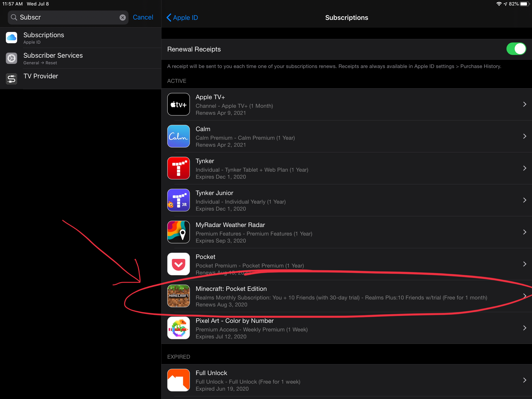532x399 pixels.
Task: Tap the red Tynker app icon
Action: (x=178, y=168)
